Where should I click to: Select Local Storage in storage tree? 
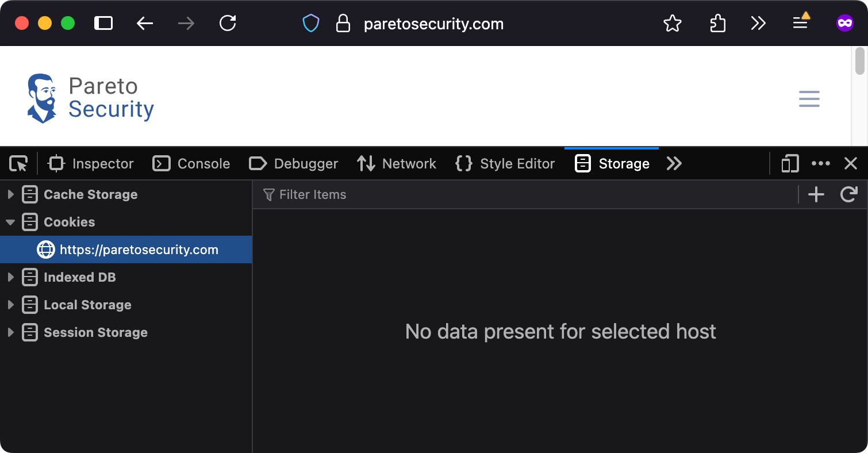coord(126,305)
